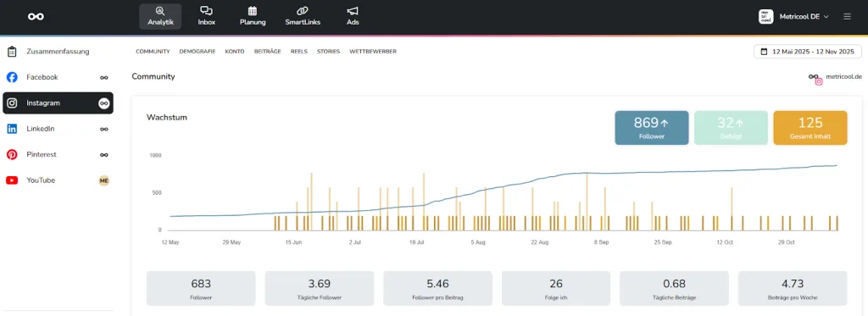Switch to the WETTBEWERBER tab
The width and height of the screenshot is (868, 316).
click(x=373, y=52)
